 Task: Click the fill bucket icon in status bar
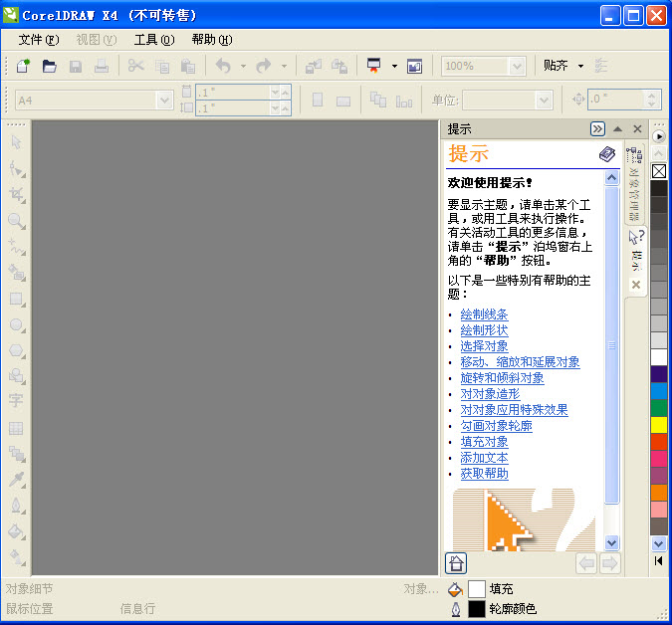(x=456, y=589)
